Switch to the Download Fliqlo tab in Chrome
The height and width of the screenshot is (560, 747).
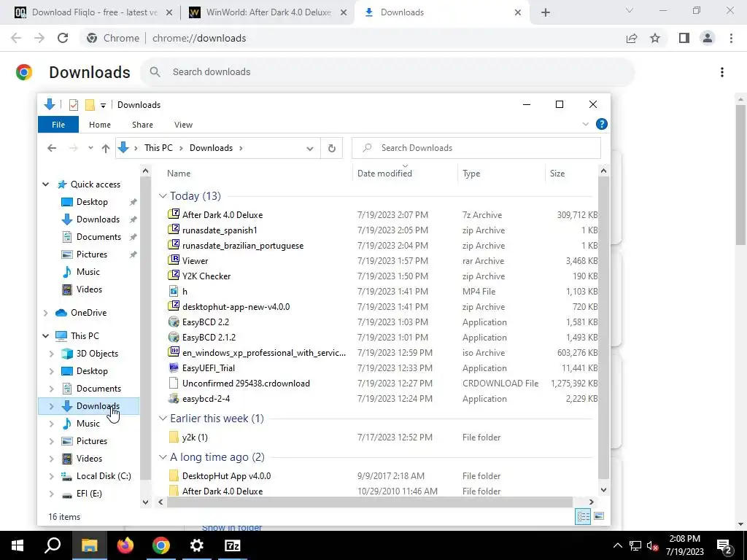(94, 12)
